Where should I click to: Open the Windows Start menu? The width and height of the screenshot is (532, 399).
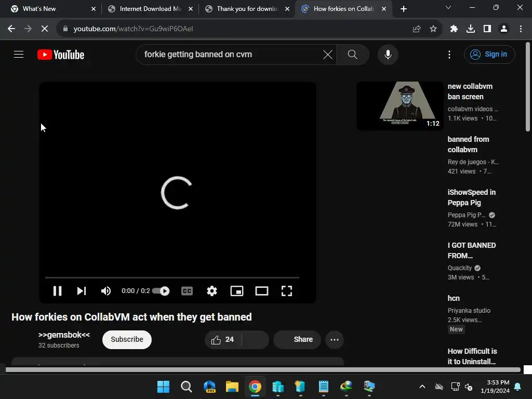(163, 387)
